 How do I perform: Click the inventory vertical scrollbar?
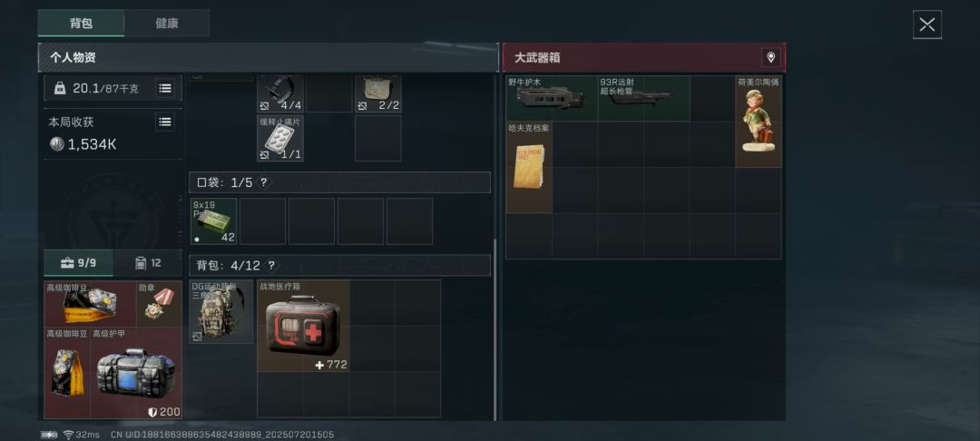pos(495,329)
